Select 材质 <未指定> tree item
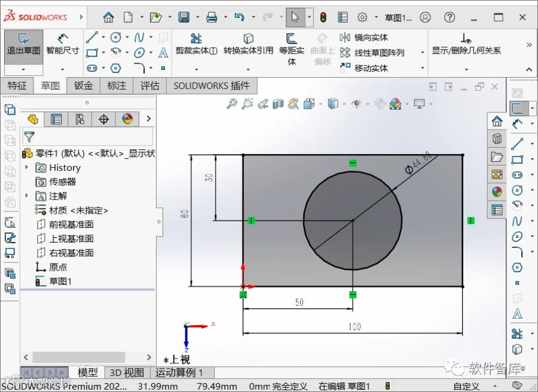The height and width of the screenshot is (392, 538). point(72,210)
